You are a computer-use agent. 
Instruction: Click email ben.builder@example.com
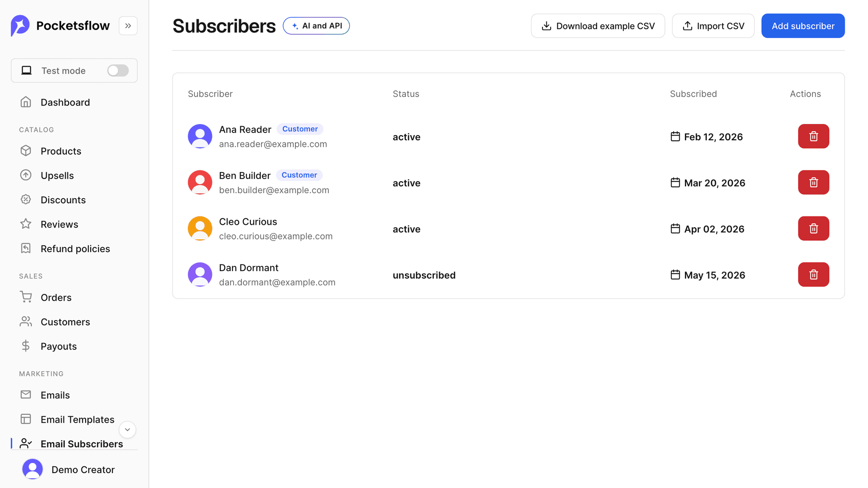pyautogui.click(x=274, y=190)
